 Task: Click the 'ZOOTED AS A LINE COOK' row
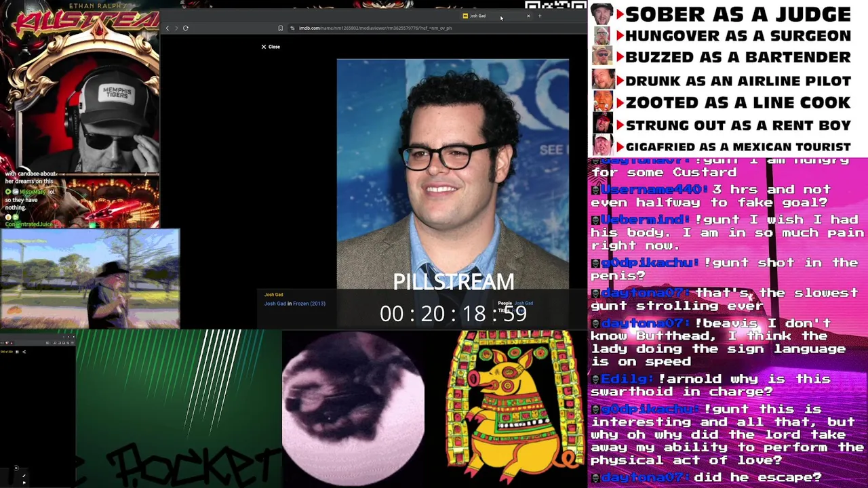coord(722,102)
